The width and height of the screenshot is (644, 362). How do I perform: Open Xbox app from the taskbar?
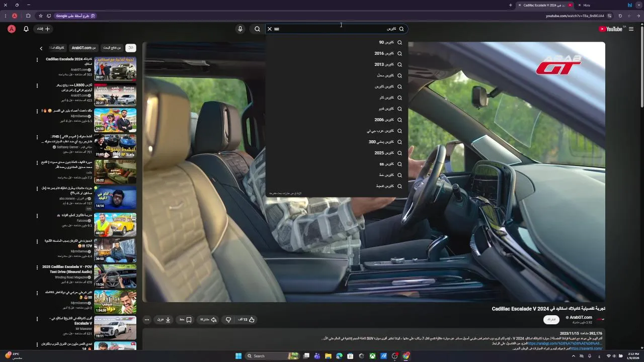(372, 356)
